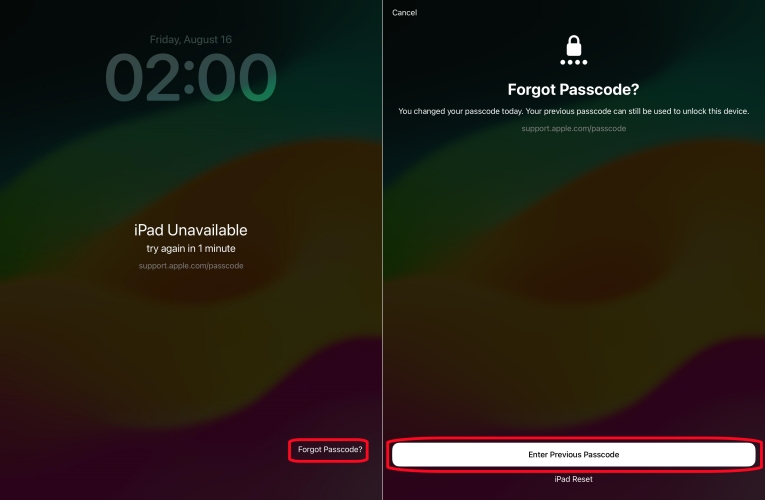Open support link below passcode changed message
This screenshot has height=500, width=765.
pyautogui.click(x=574, y=128)
